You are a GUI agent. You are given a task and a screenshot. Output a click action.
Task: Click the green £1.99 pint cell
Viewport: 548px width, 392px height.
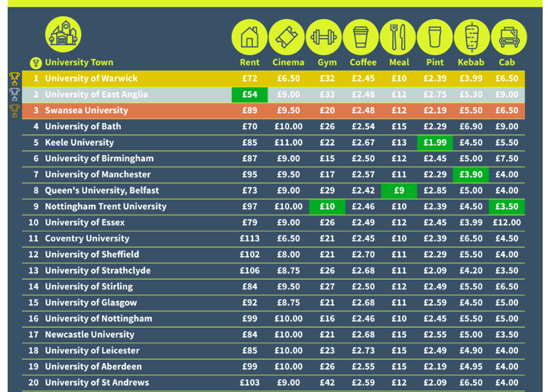(x=435, y=143)
